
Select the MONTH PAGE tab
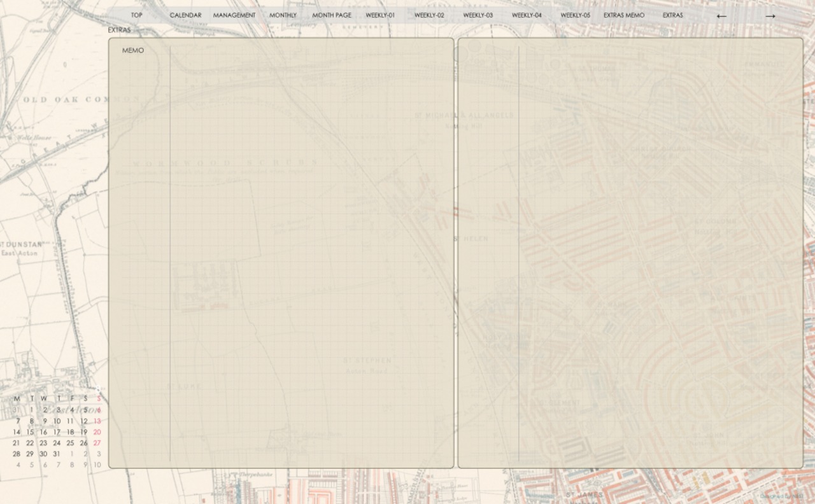[x=332, y=15]
